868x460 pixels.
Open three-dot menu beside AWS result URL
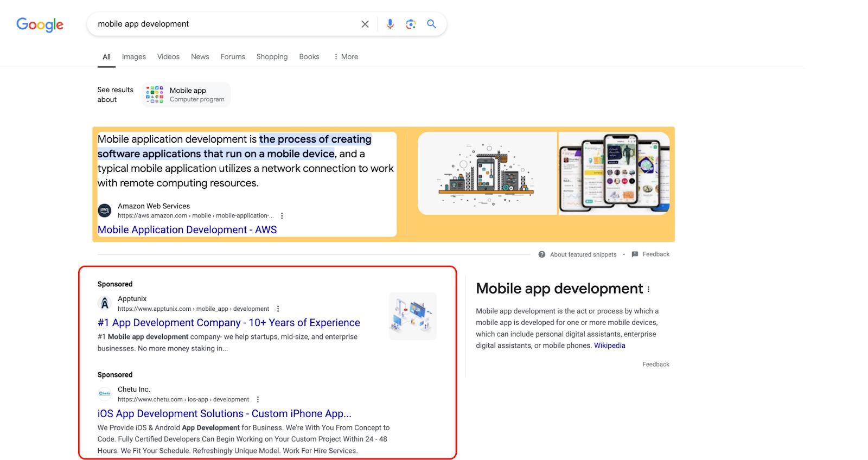[282, 216]
